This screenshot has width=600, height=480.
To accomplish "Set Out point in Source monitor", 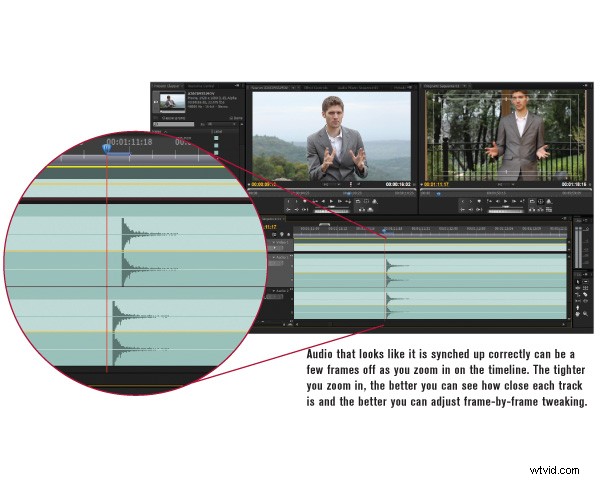I will 297,201.
